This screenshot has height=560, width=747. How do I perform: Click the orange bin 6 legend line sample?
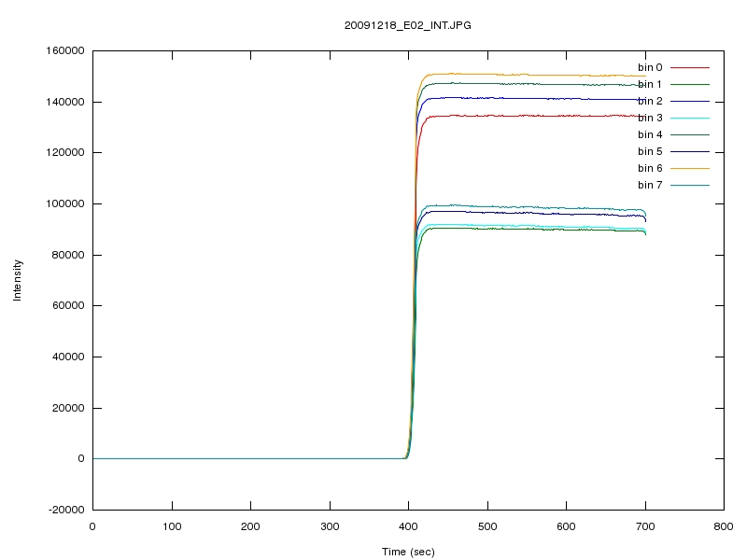[690, 168]
